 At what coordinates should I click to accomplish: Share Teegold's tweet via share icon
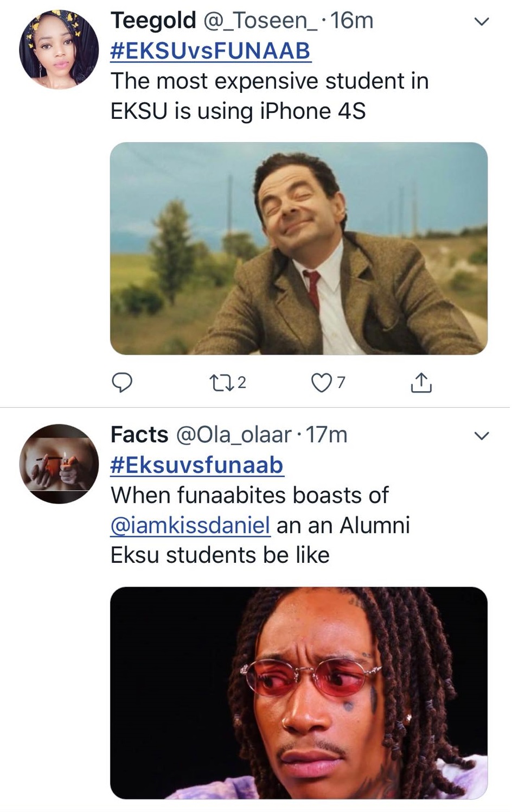click(x=421, y=383)
